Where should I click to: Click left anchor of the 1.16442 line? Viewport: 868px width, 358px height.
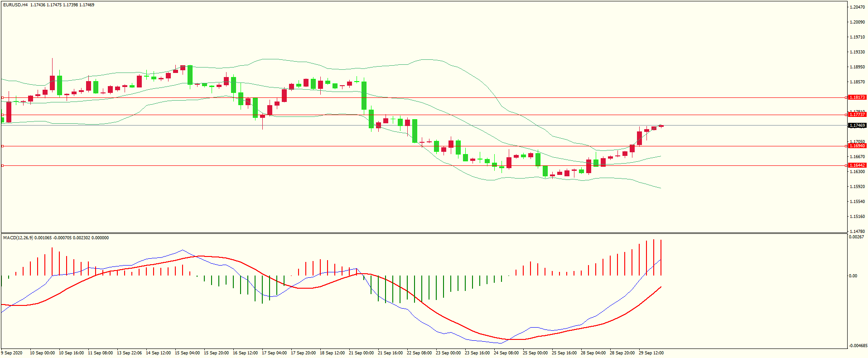click(x=2, y=165)
